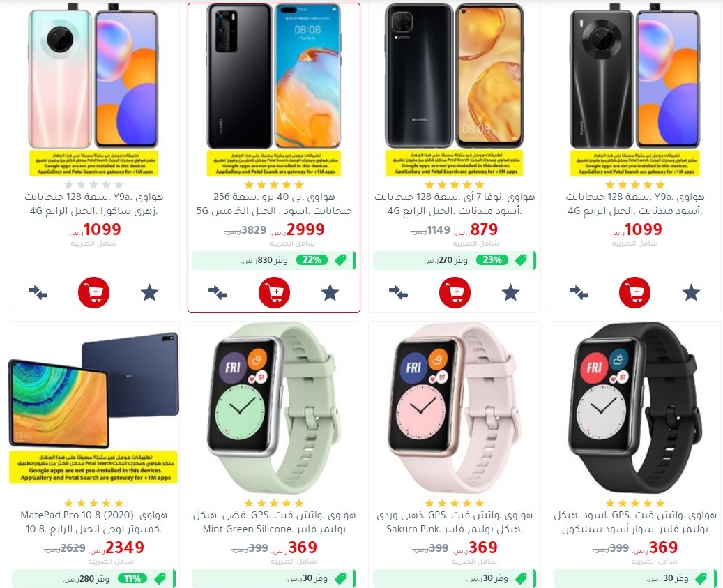Compare the black Huawei Y9a arrows icon

(x=579, y=292)
